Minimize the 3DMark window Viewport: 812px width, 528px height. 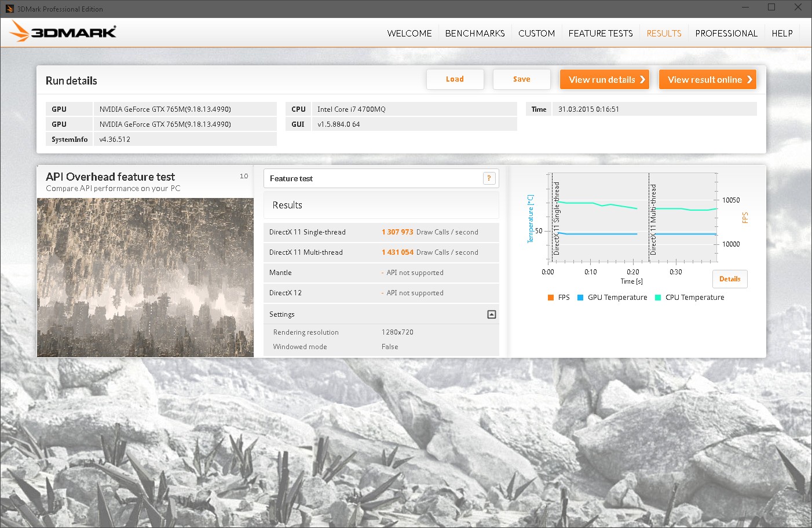point(745,8)
